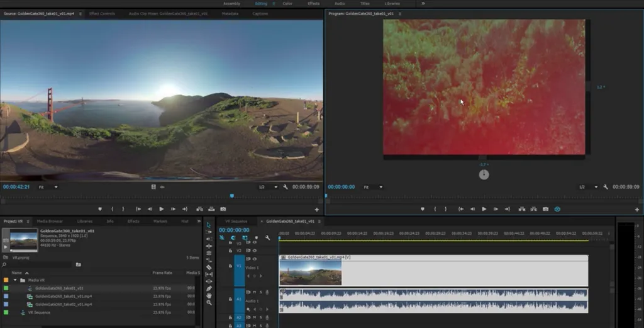Open timeline display settings wrench
The height and width of the screenshot is (328, 644).
click(x=267, y=238)
